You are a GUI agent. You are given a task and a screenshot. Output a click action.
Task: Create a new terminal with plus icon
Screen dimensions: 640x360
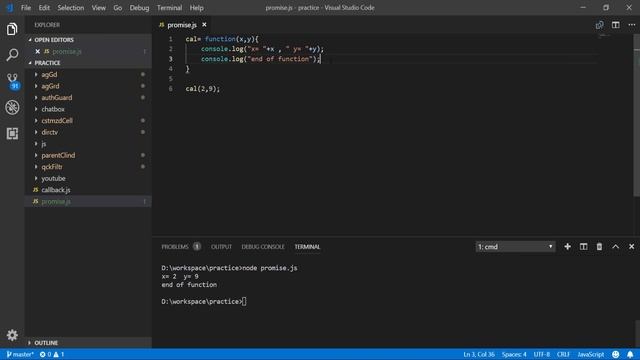click(x=567, y=247)
